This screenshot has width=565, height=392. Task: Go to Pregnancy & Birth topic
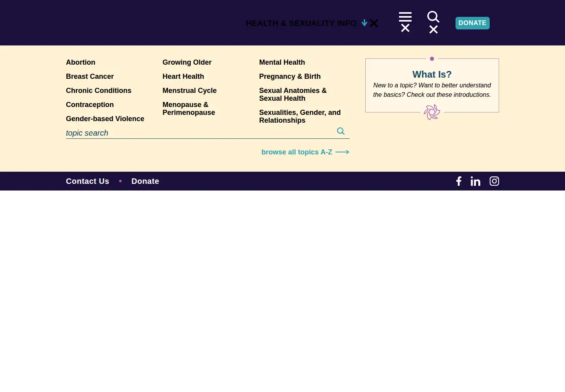[290, 76]
